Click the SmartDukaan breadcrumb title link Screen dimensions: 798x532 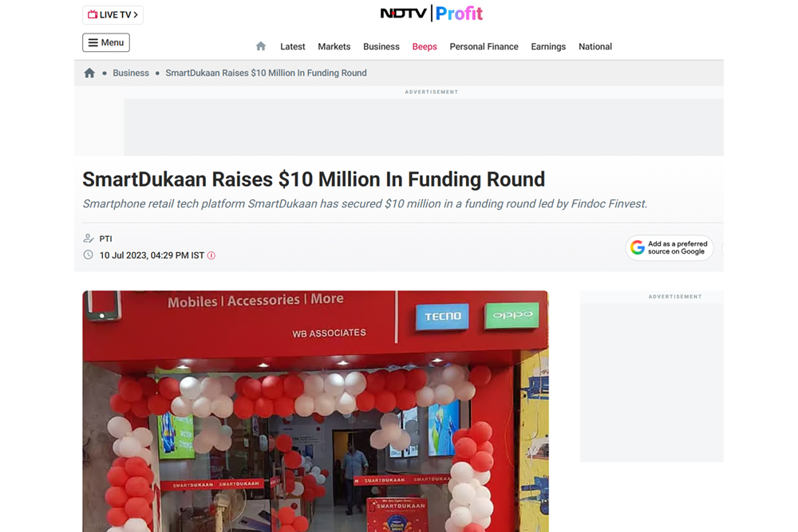[x=266, y=73]
